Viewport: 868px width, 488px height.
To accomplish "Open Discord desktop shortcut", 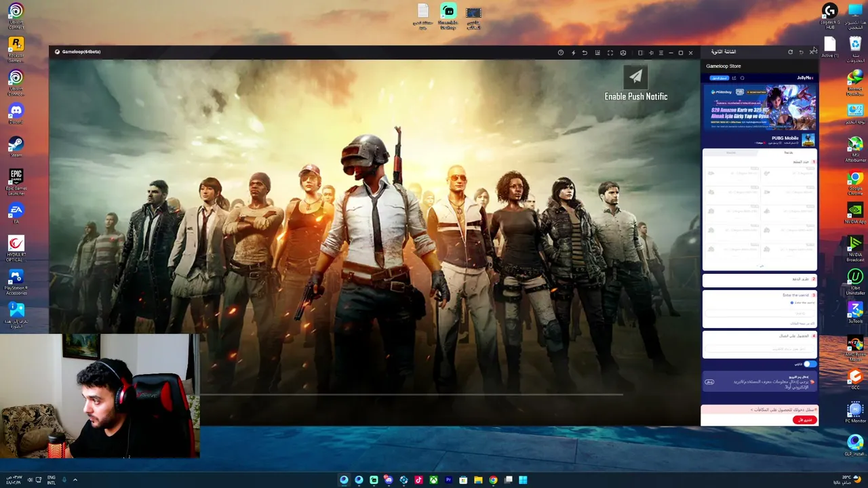I will click(x=16, y=113).
